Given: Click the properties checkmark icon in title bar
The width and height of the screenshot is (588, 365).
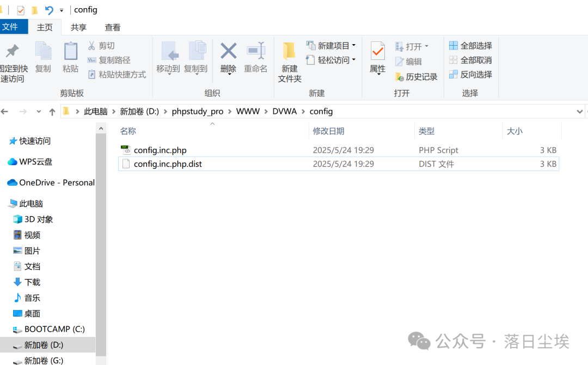Looking at the screenshot, I should pyautogui.click(x=21, y=10).
